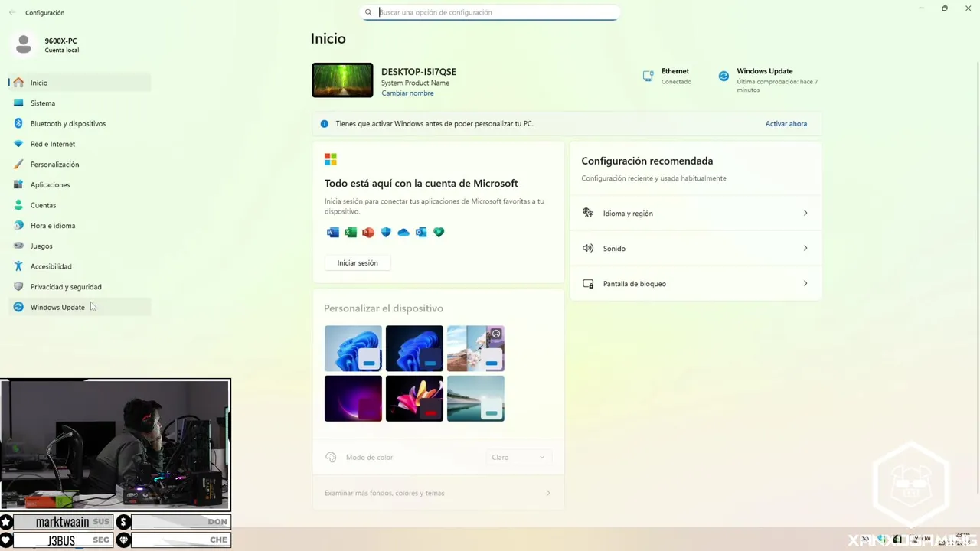Open the Inicio home icon in sidebar
The width and height of the screenshot is (980, 551).
(x=18, y=83)
